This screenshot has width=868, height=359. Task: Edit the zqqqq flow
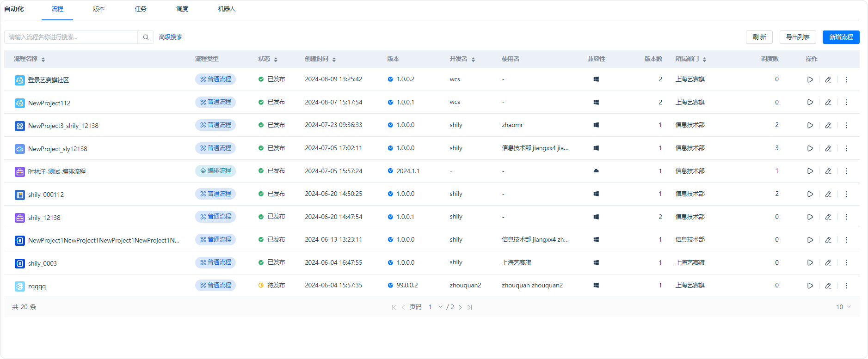pos(828,286)
